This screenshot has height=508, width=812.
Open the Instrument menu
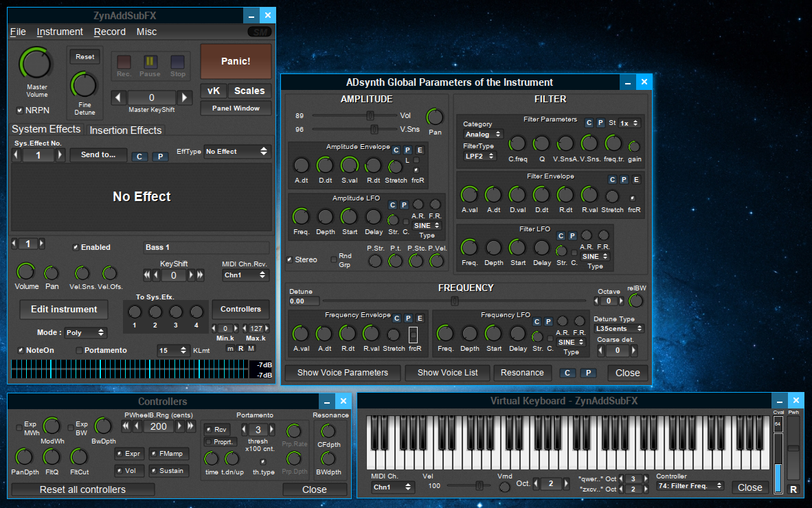coord(60,32)
